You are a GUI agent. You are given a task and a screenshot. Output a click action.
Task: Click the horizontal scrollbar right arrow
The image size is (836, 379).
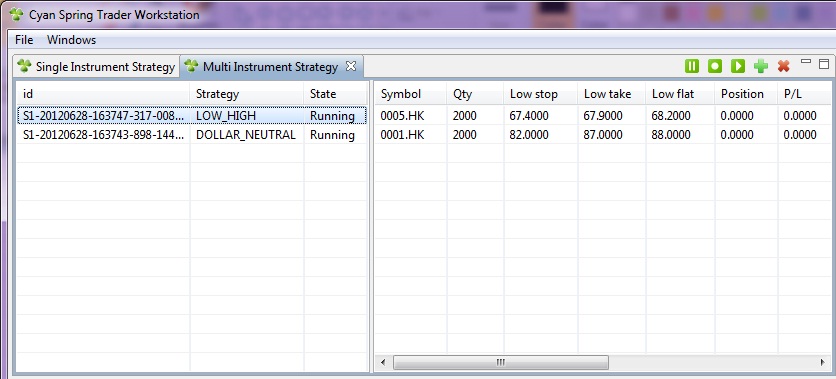click(x=822, y=362)
